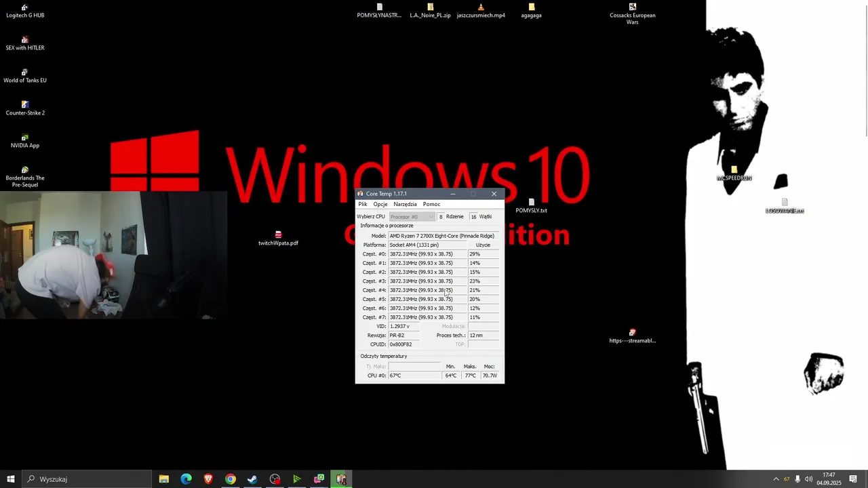Screen dimensions: 868x488
Task: Select the Counter-Strike 2 desktop icon
Action: click(25, 108)
